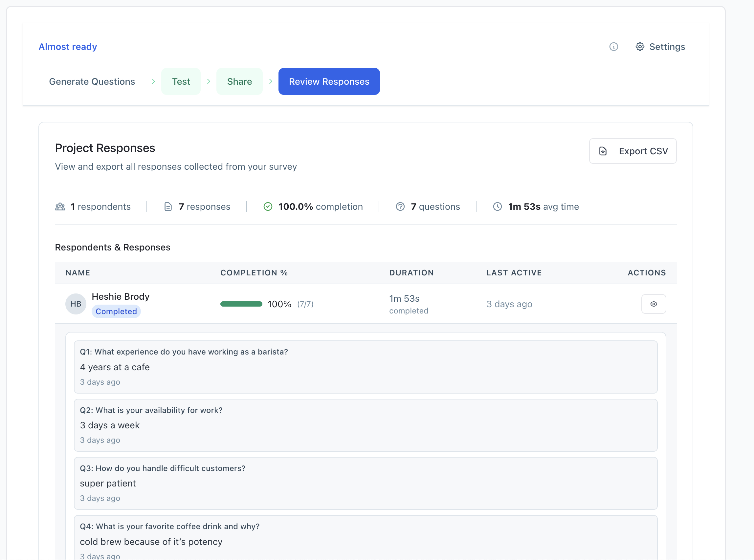754x560 pixels.
Task: Click the completion checkmark circle icon
Action: 268,206
